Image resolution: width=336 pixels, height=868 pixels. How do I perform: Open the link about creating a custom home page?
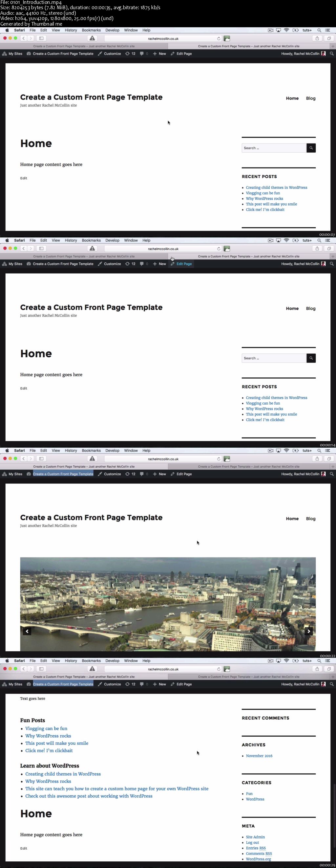coord(117,789)
